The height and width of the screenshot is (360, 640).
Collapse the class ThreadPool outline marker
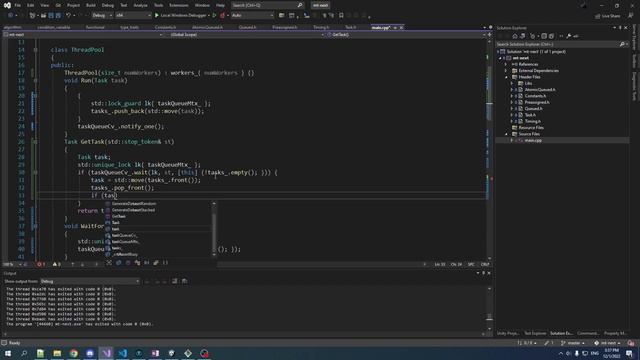tap(36, 50)
